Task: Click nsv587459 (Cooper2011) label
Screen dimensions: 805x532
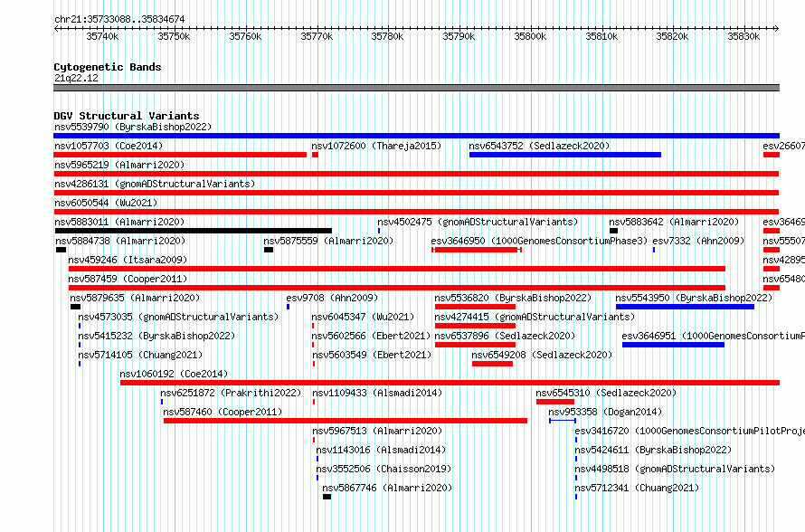Action: point(128,279)
